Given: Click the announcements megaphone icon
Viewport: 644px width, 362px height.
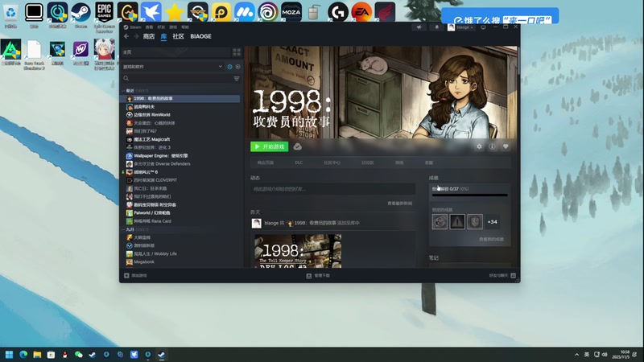Looking at the screenshot, I should (x=419, y=27).
